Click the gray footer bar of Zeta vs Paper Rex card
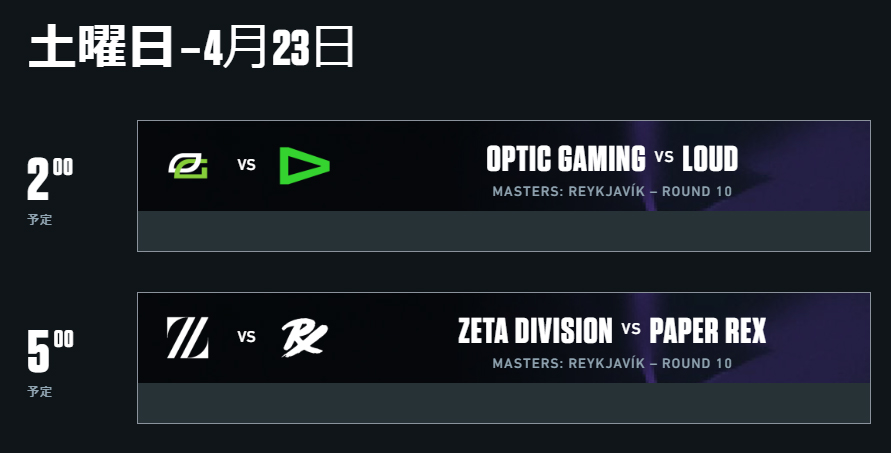Viewport: 891px width, 453px height. (x=504, y=403)
